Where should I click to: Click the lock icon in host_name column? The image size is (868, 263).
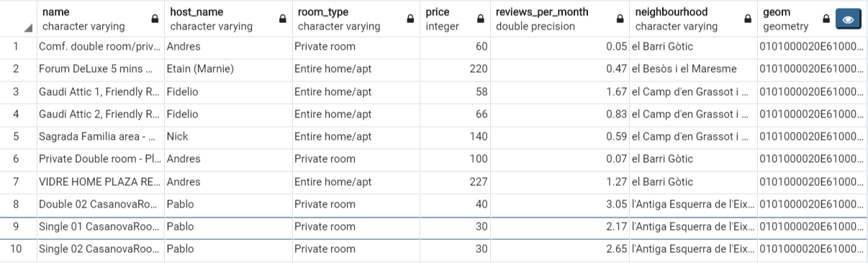[283, 19]
